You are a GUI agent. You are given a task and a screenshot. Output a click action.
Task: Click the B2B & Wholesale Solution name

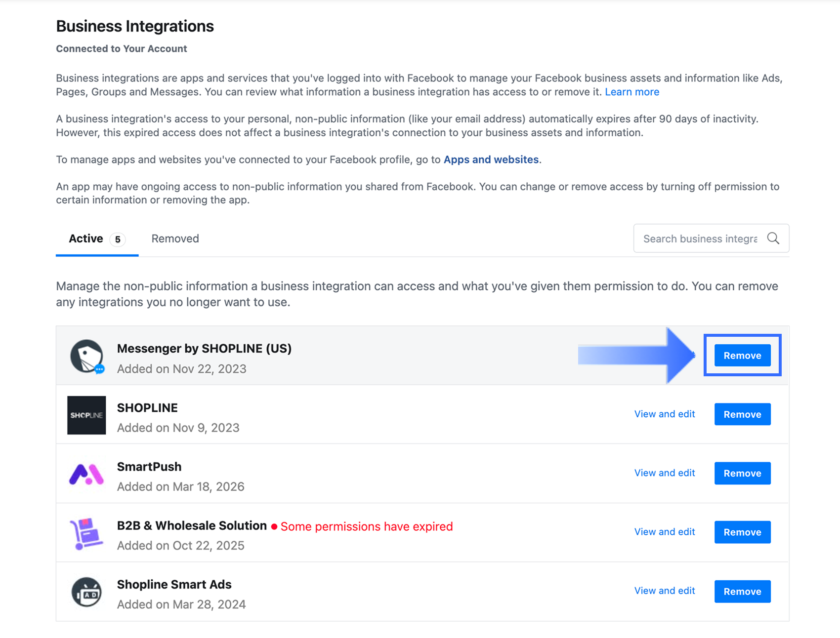pos(192,526)
